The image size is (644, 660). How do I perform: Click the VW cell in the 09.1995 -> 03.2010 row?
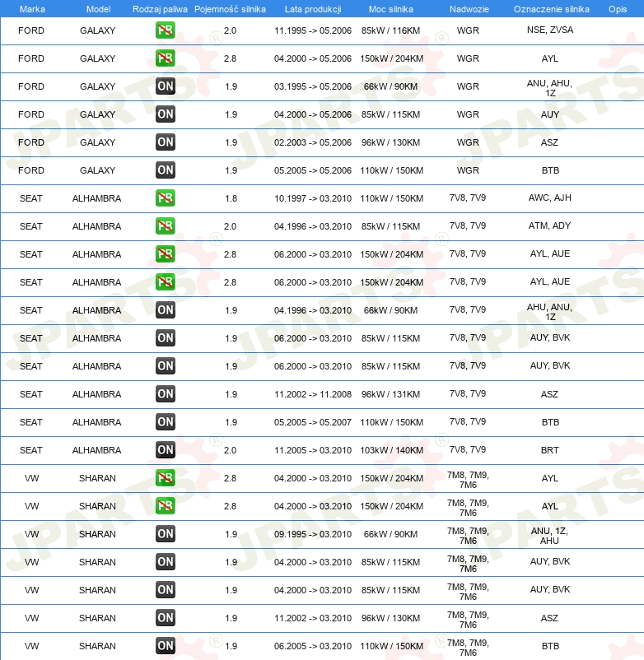(31, 534)
